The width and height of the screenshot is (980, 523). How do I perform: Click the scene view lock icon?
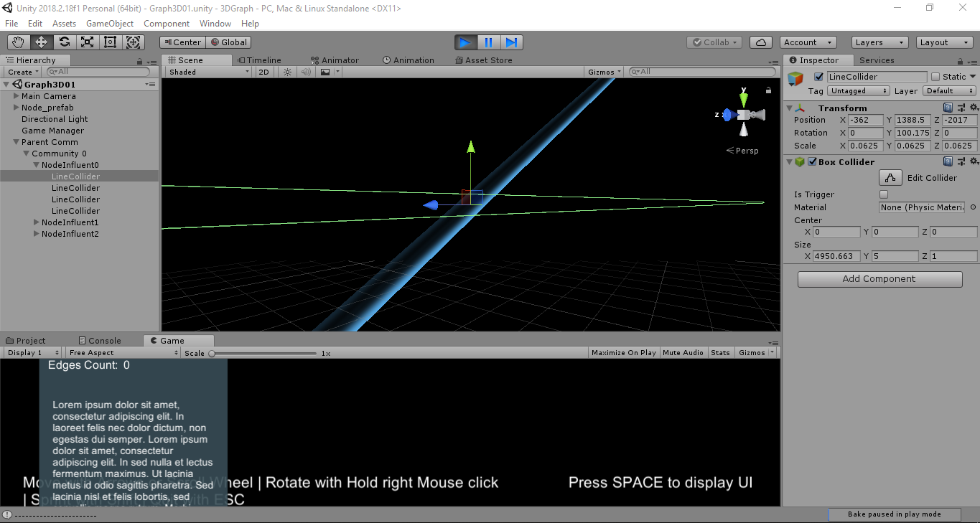(x=769, y=90)
